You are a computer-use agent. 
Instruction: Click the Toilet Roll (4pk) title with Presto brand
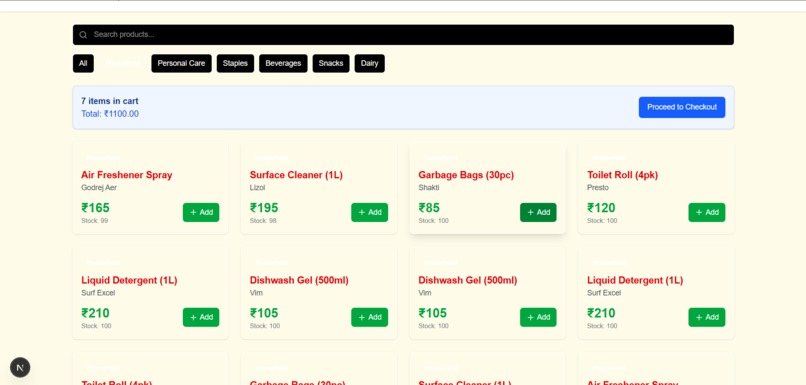[x=622, y=175]
